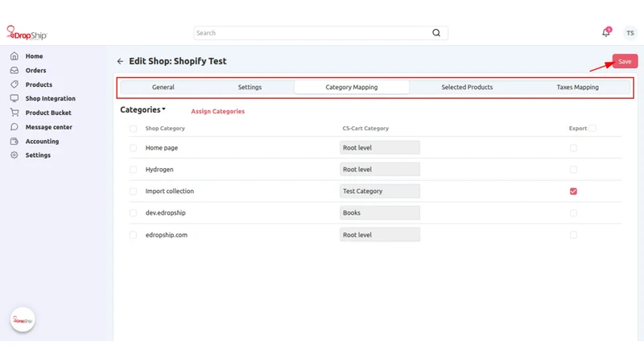Open the Taxes Mapping tab
Screen dimensions: 644x362
click(577, 87)
